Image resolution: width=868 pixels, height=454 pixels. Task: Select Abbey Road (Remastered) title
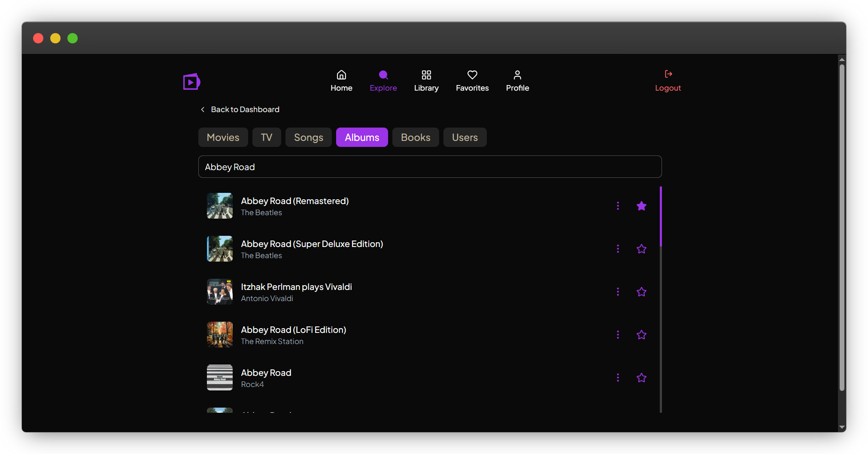(x=294, y=201)
